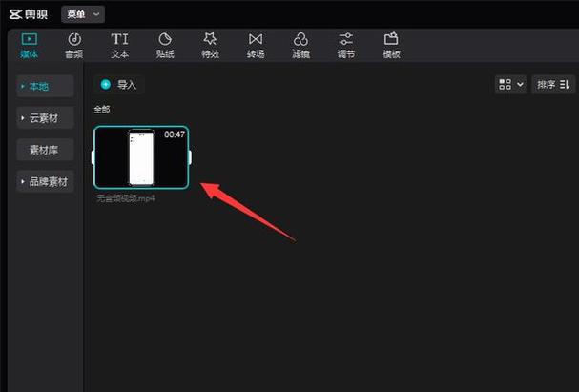Open the 音频 audio panel icon
Viewport: 579px width, 392px height.
point(74,39)
